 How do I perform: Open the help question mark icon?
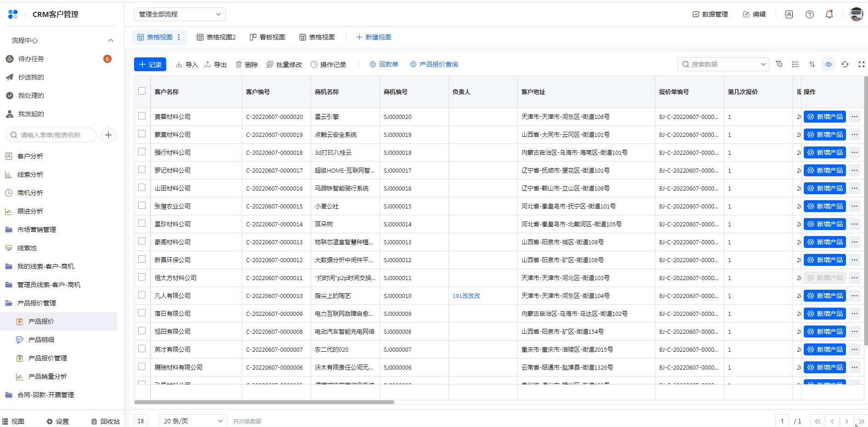tap(810, 14)
